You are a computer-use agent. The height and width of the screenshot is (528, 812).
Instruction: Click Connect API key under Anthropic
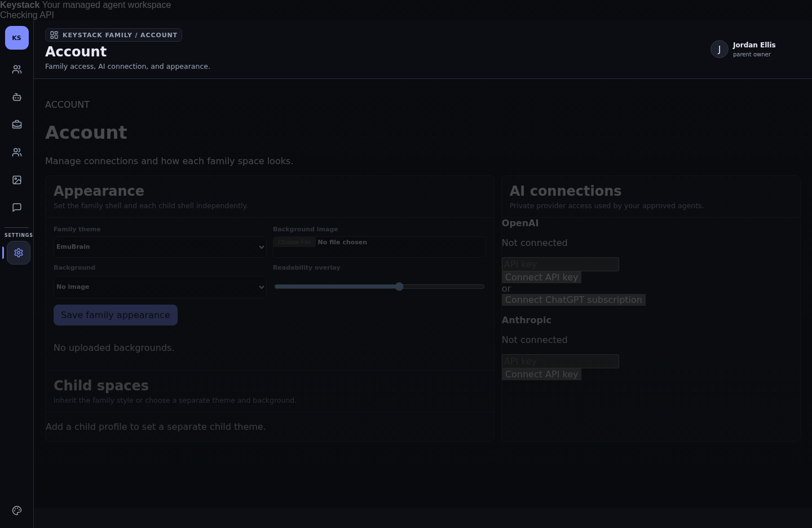pos(541,374)
